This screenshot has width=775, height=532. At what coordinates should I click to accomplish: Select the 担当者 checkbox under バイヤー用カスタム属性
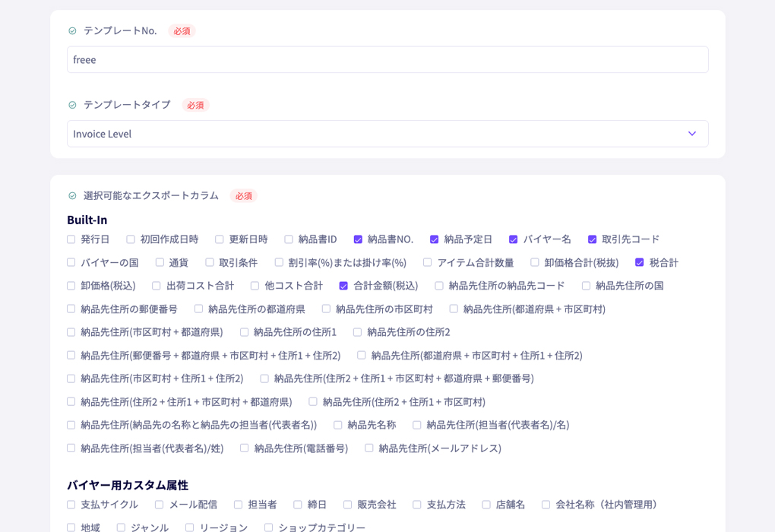[x=239, y=505]
